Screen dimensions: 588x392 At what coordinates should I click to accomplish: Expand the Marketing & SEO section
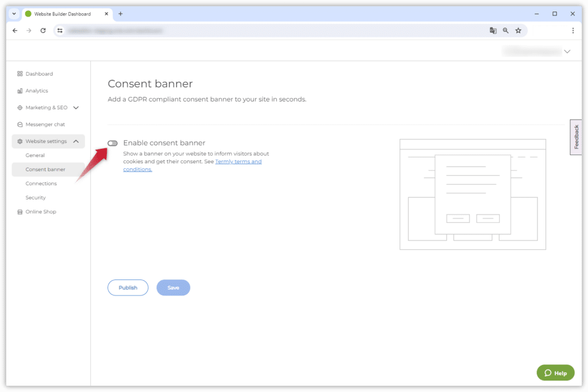click(x=76, y=107)
